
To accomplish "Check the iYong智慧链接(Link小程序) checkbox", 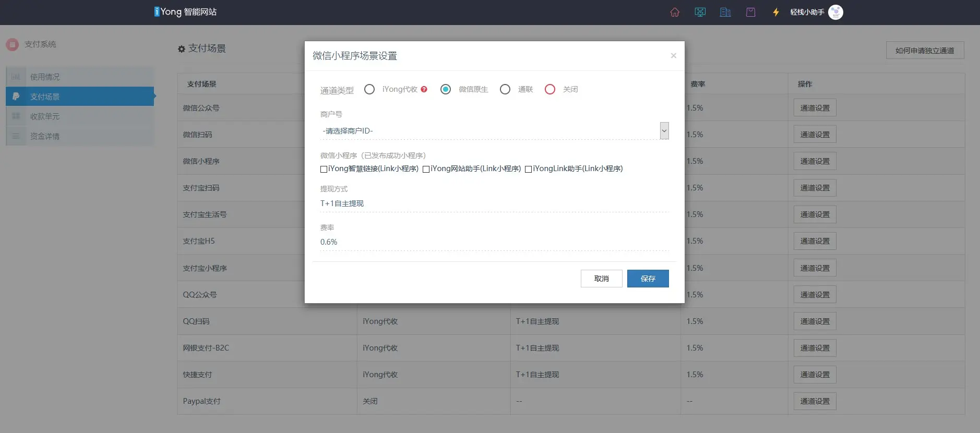I will click(324, 169).
